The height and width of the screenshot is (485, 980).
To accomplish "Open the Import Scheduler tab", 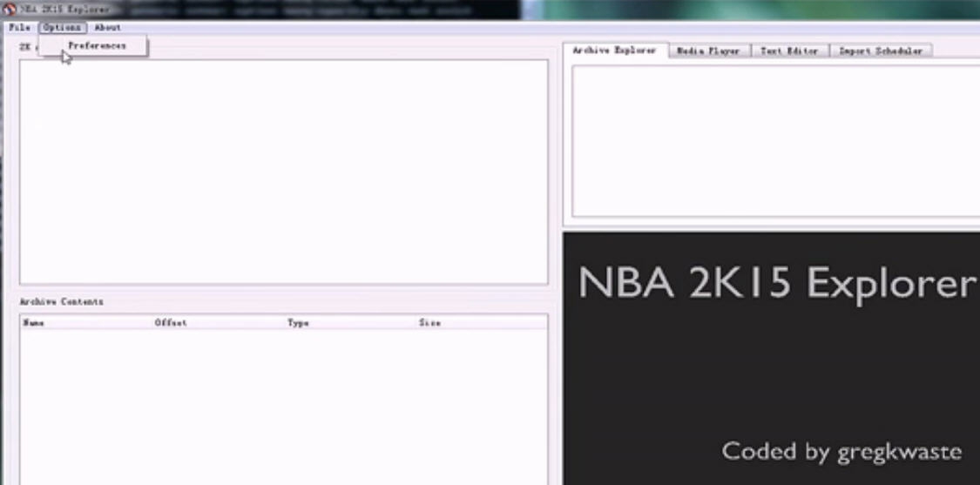I will (881, 51).
